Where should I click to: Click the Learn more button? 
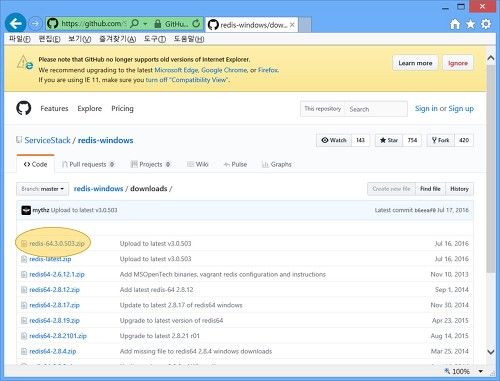tap(415, 63)
